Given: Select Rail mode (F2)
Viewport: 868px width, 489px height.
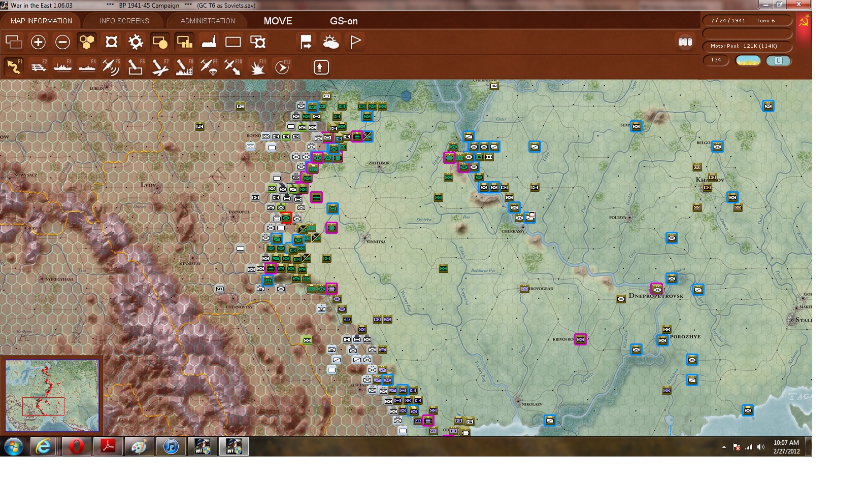Looking at the screenshot, I should (38, 67).
